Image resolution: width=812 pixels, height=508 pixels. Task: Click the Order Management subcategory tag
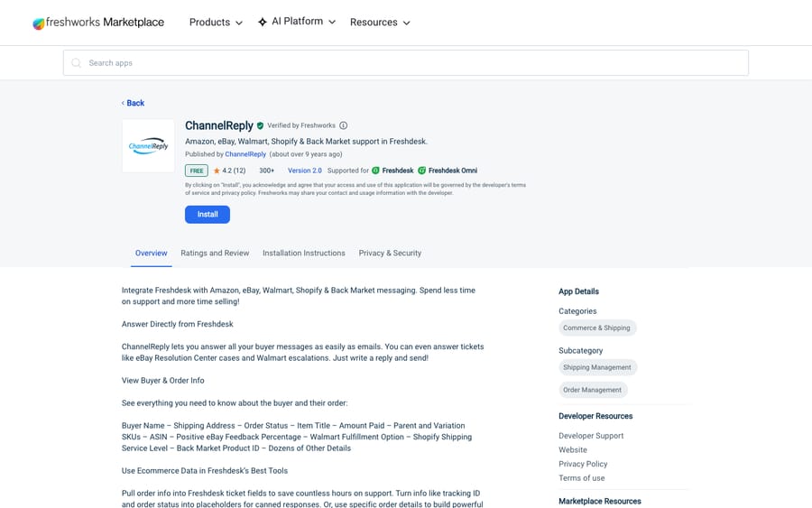[593, 390]
